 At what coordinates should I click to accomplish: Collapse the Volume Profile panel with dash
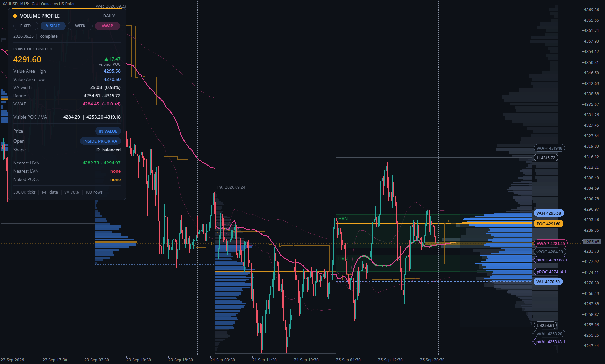(120, 16)
